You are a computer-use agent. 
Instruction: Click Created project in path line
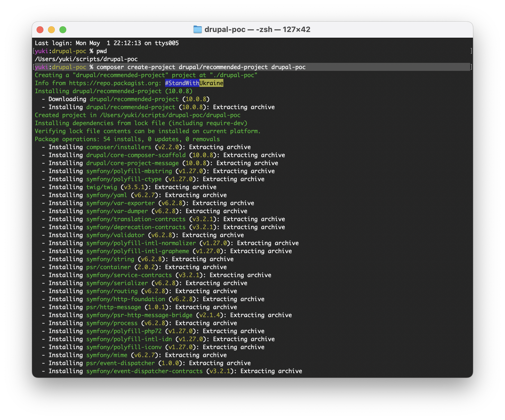[x=138, y=115]
